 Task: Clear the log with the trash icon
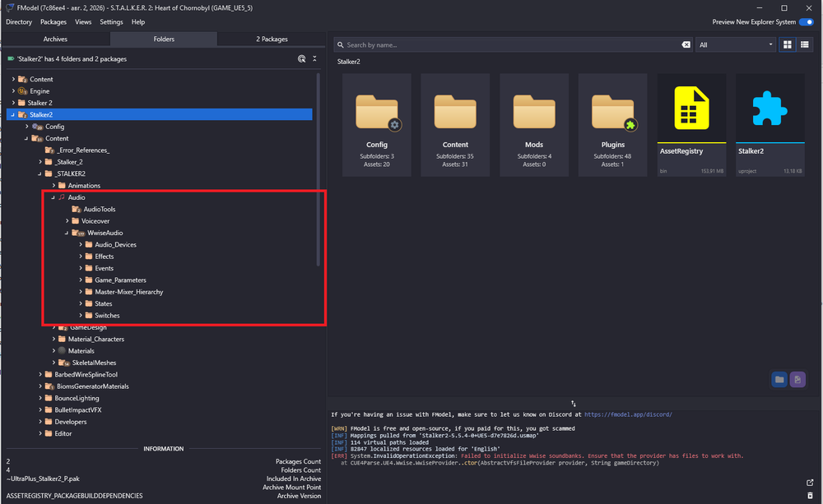pyautogui.click(x=810, y=495)
